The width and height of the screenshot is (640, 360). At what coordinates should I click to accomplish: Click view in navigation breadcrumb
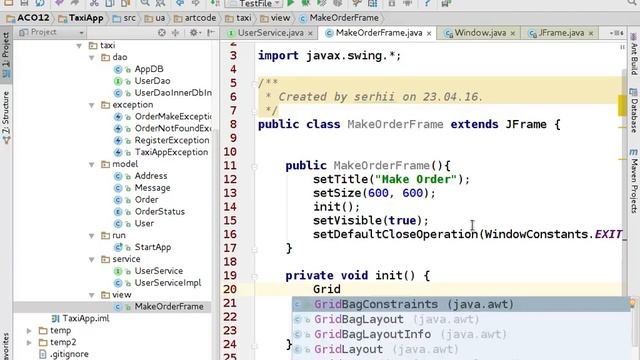pos(276,18)
